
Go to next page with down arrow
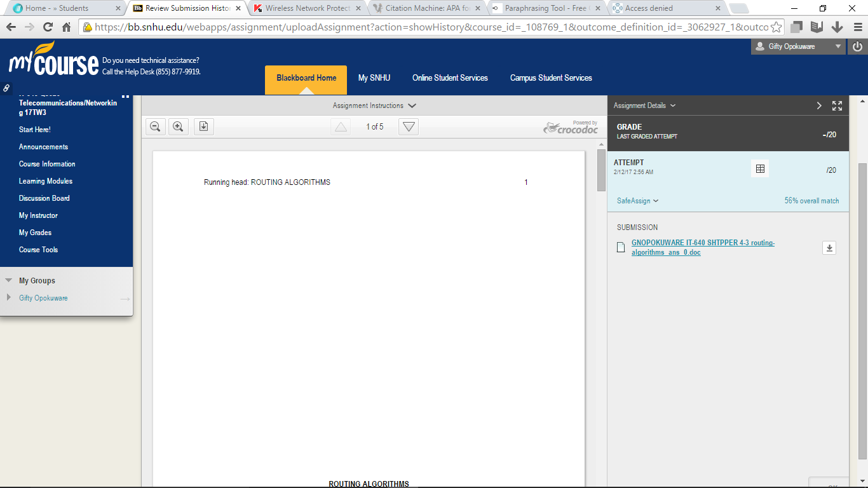point(409,126)
